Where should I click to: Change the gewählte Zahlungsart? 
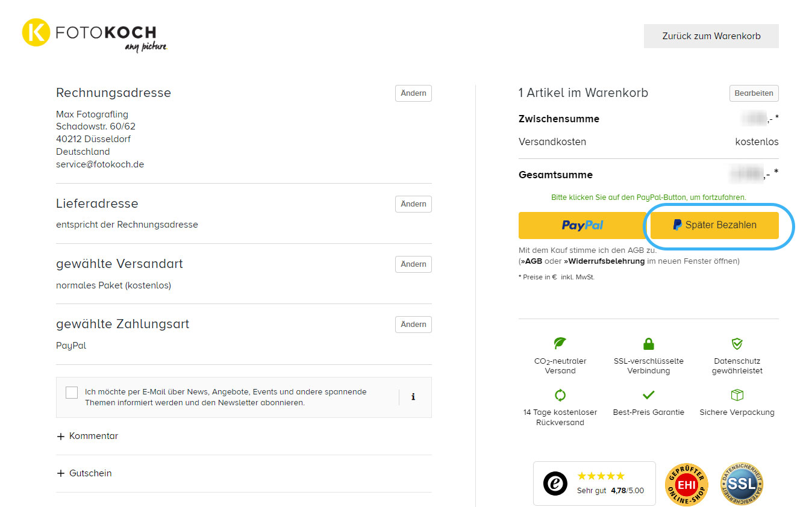pyautogui.click(x=413, y=325)
